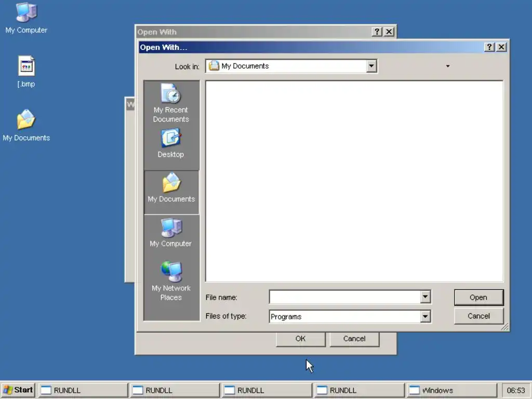Image resolution: width=532 pixels, height=399 pixels.
Task: Select the [.bmp file on the desktop
Action: [26, 72]
